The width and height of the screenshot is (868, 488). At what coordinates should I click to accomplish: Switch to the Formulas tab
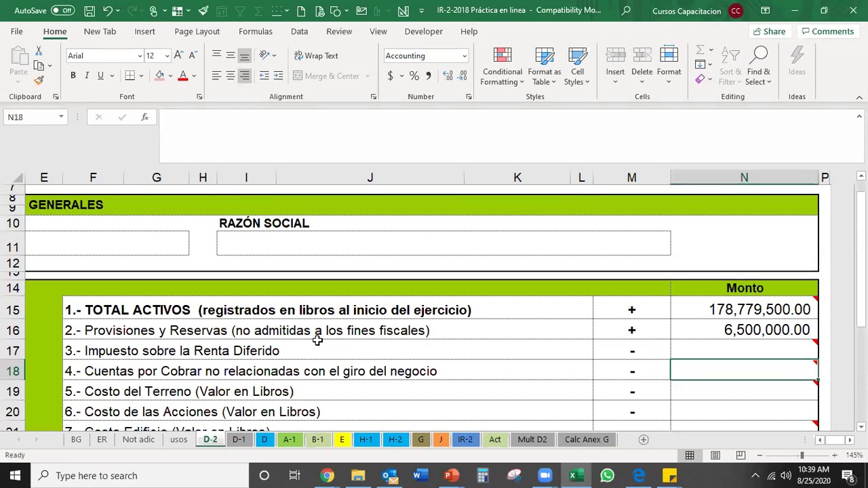(256, 31)
